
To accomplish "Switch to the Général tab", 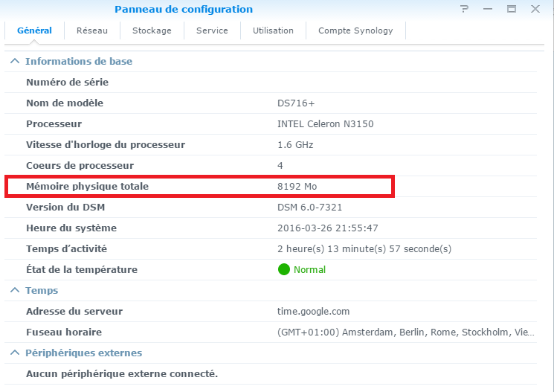I will (34, 30).
